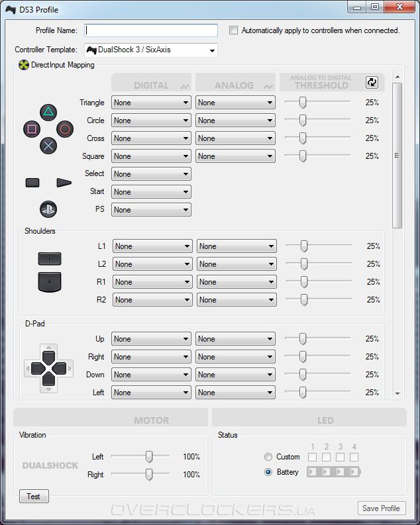
Task: Click the Start button icon
Action: click(64, 183)
